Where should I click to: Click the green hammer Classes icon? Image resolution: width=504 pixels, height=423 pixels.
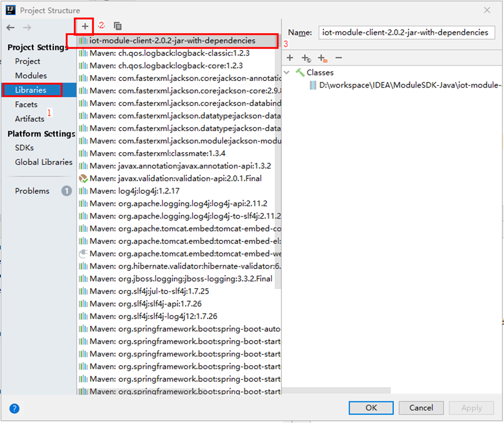300,72
